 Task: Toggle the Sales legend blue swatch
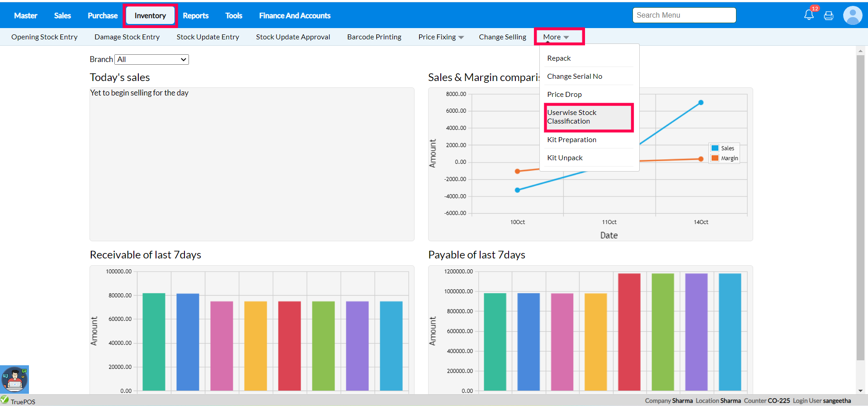(715, 148)
